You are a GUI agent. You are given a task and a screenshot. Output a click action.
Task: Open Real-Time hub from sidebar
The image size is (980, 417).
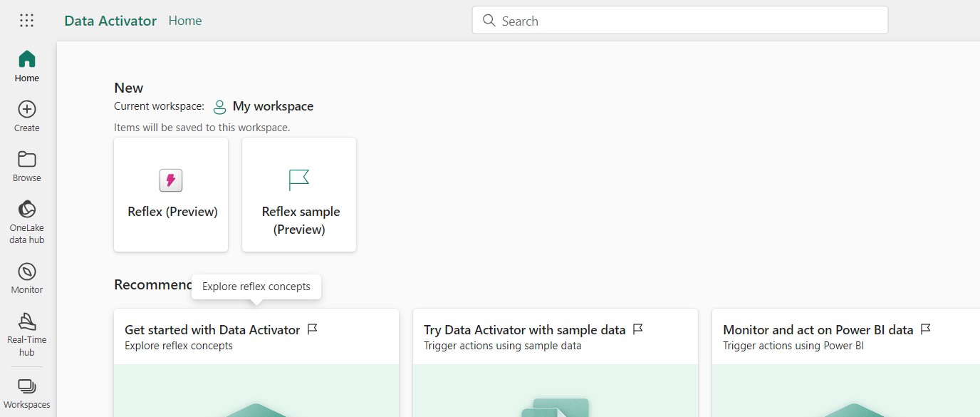pos(27,333)
